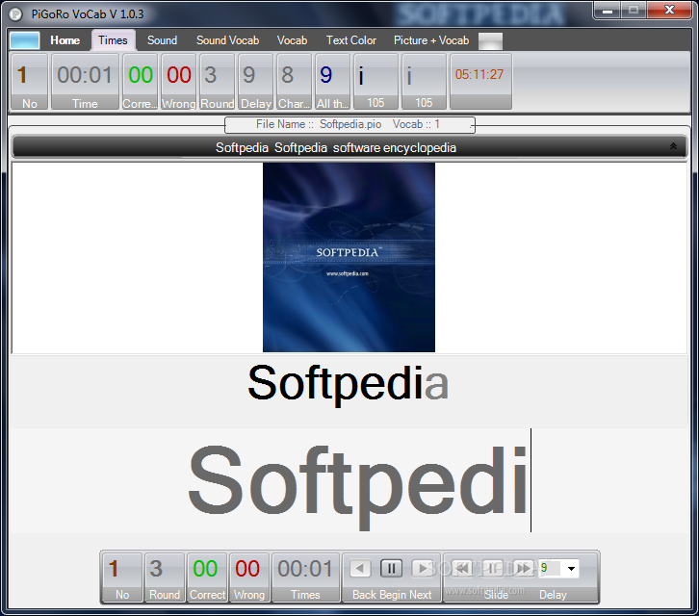The height and width of the screenshot is (616, 699).
Task: Click the File Name Softpedia.pio label
Action: pyautogui.click(x=349, y=124)
